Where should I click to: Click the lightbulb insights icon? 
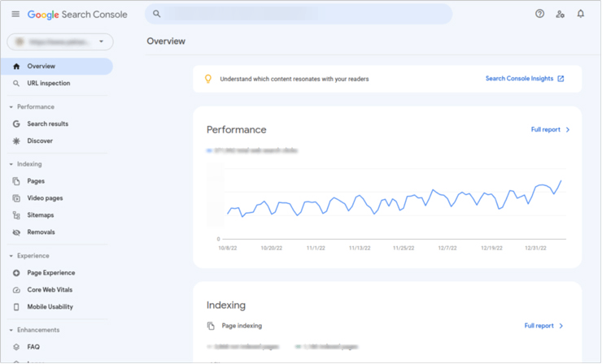pos(208,79)
